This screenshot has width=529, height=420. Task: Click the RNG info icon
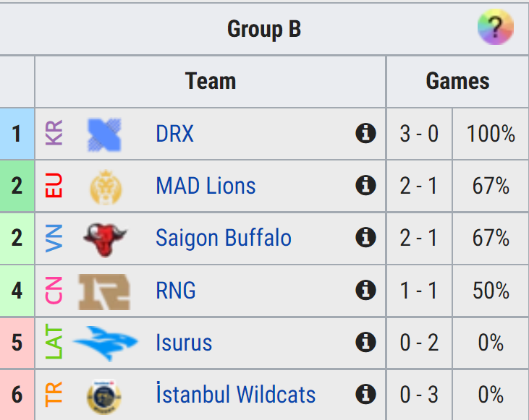pyautogui.click(x=365, y=290)
